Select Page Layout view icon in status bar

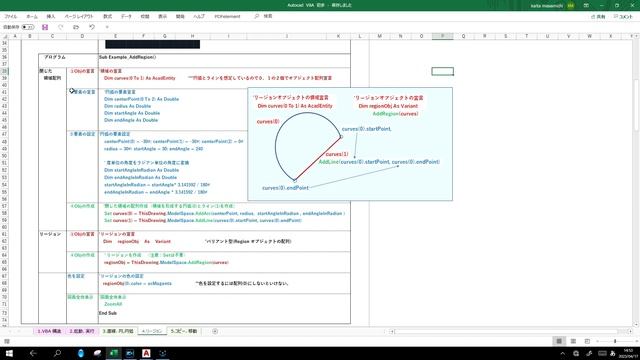tap(573, 341)
